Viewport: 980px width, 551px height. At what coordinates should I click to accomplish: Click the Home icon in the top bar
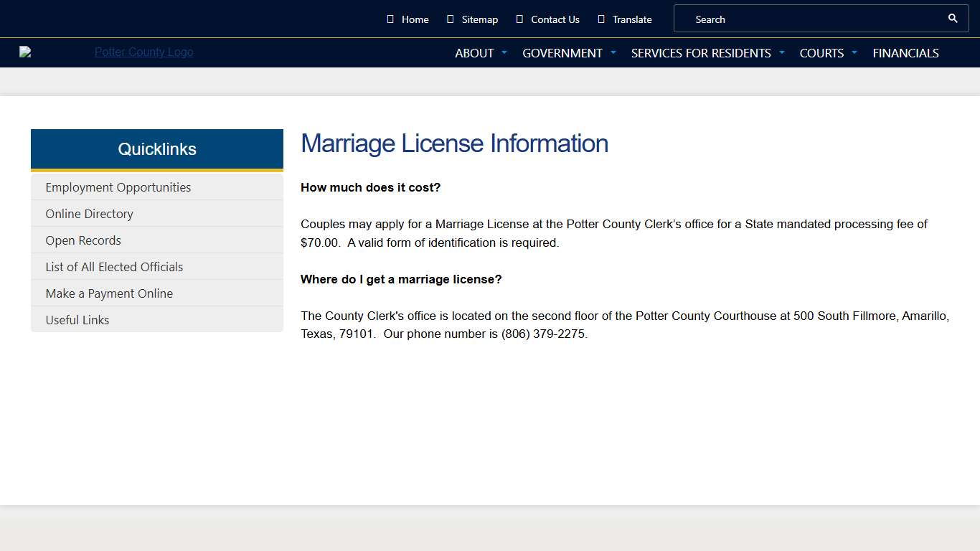pyautogui.click(x=390, y=19)
